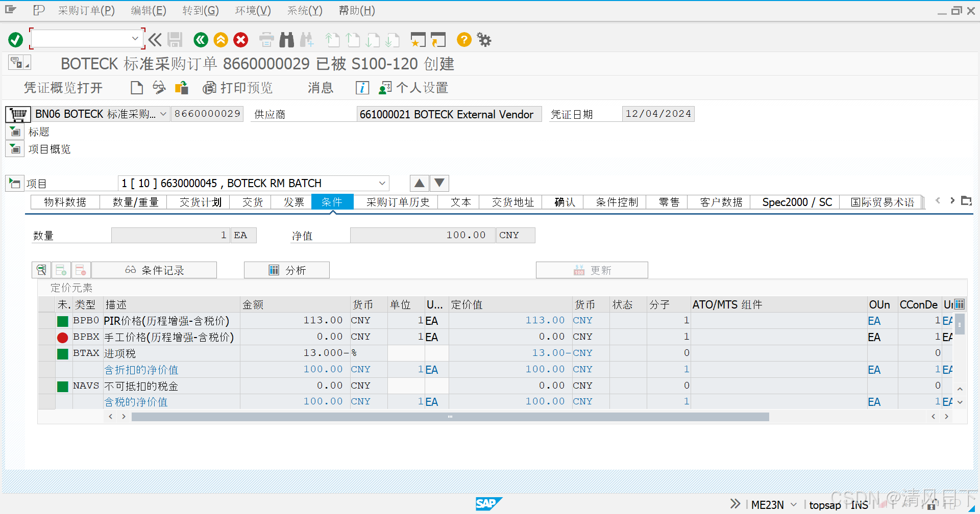980x514 pixels.
Task: Click the Print icon in toolbar
Action: [x=266, y=39]
